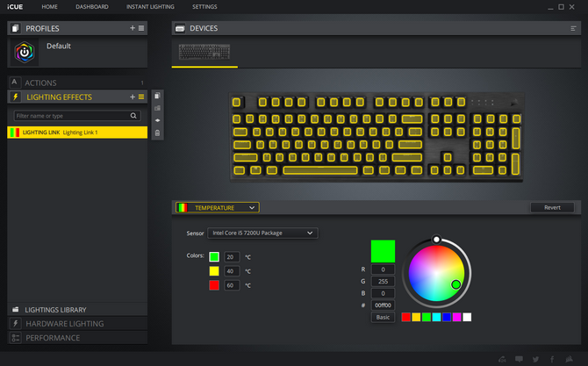Select the yellow 40°C color swatch
Viewport: 588px width, 366px height.
point(214,271)
